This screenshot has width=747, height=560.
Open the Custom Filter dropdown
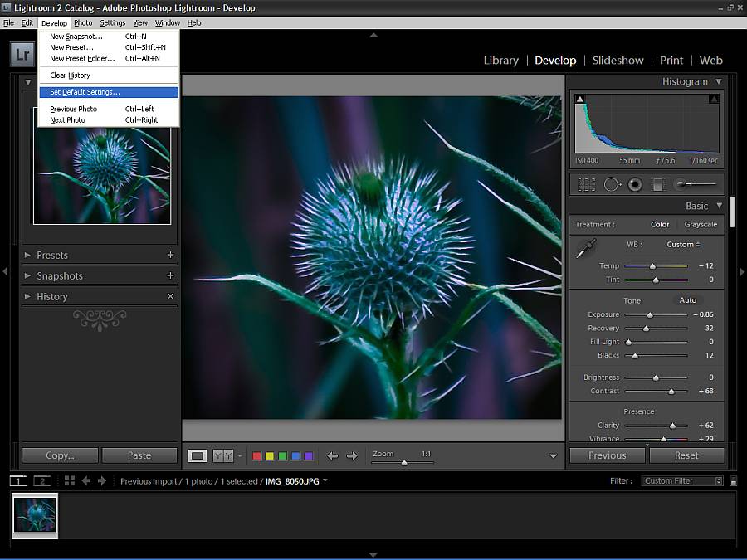pos(681,481)
